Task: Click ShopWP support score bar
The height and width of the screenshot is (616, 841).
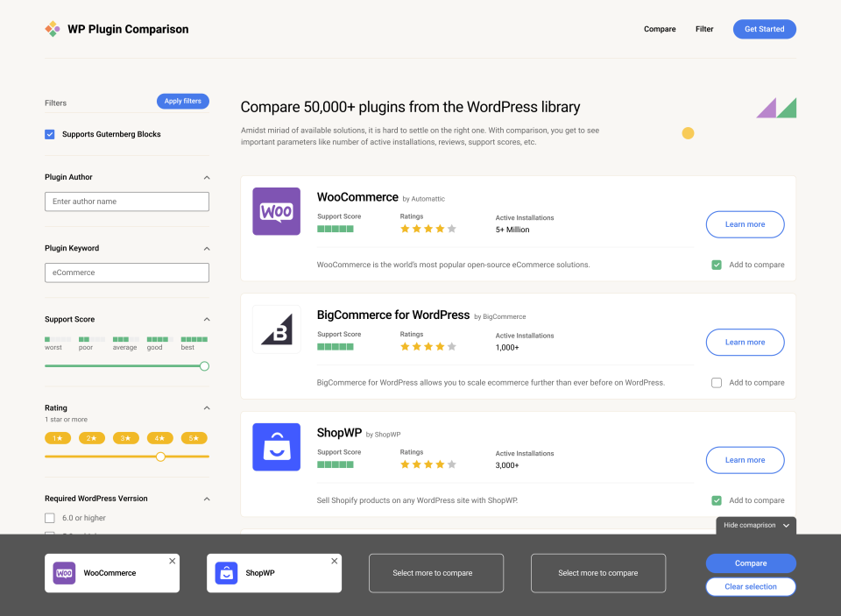Action: point(336,464)
